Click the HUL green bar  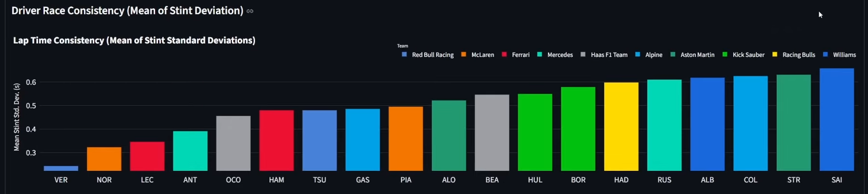point(535,132)
